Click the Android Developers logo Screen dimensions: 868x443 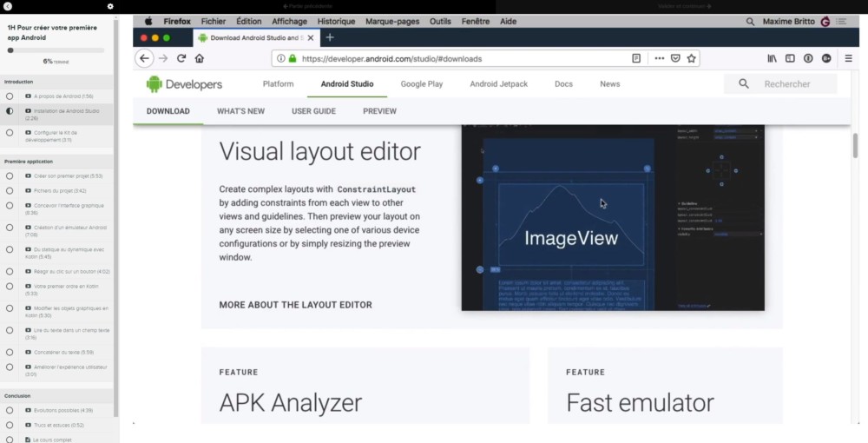coord(184,84)
